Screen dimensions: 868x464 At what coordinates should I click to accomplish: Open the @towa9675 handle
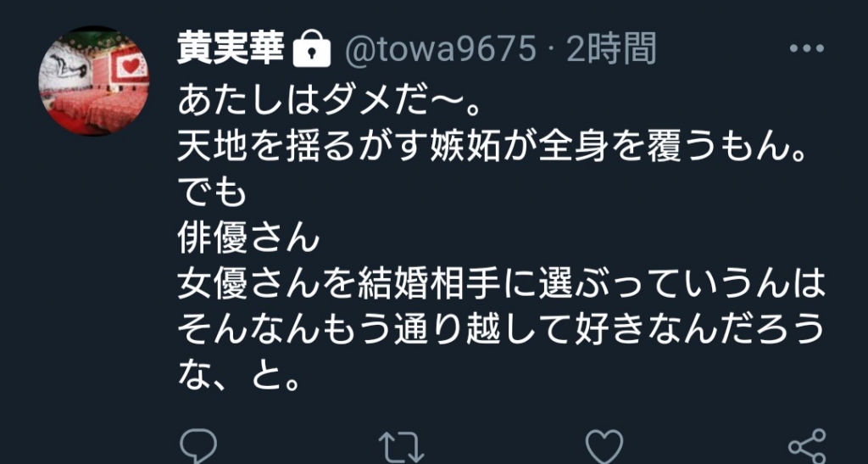pos(440,50)
